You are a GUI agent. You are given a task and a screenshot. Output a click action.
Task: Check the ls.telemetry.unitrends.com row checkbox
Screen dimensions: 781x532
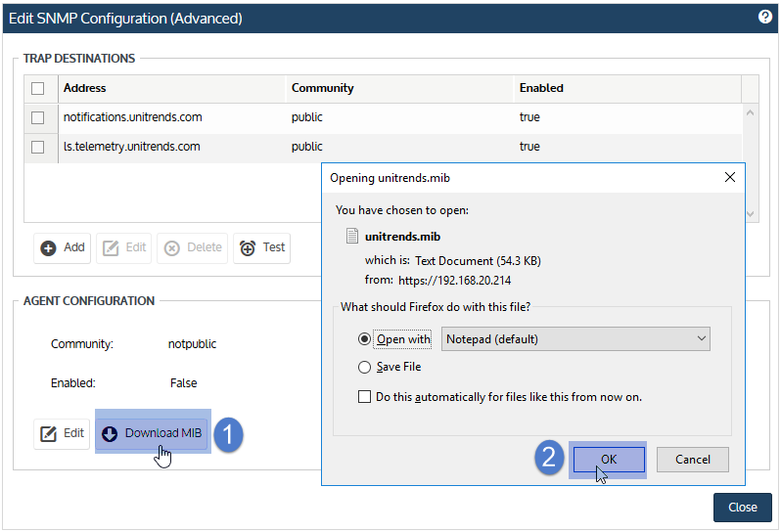click(x=38, y=147)
